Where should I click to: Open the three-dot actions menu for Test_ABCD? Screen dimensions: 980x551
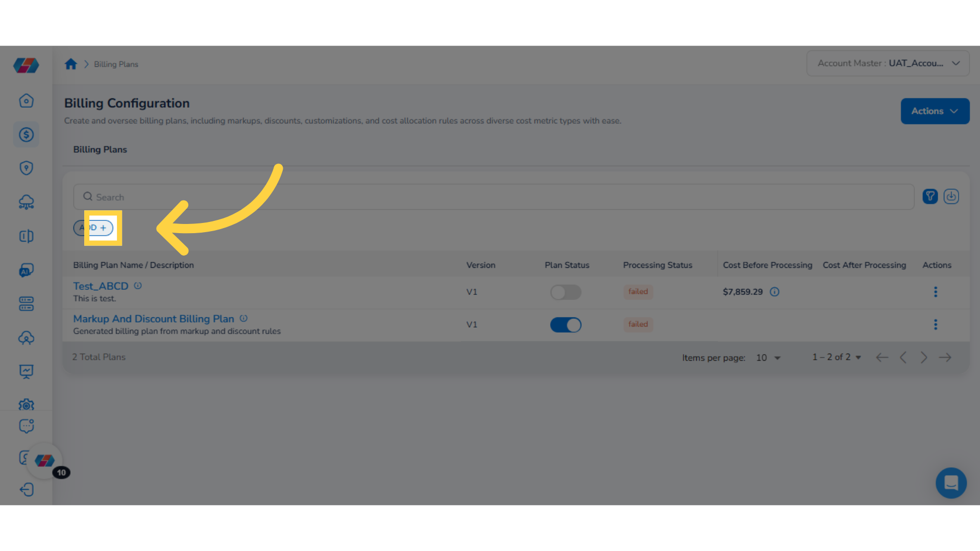936,292
